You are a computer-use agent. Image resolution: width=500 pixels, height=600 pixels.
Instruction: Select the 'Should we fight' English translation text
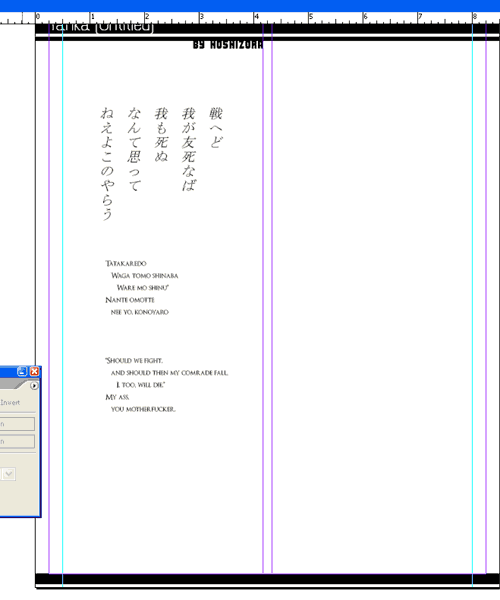click(166, 385)
